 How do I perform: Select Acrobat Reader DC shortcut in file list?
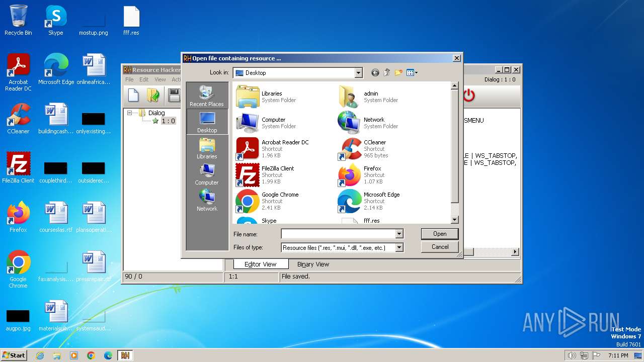coord(273,149)
